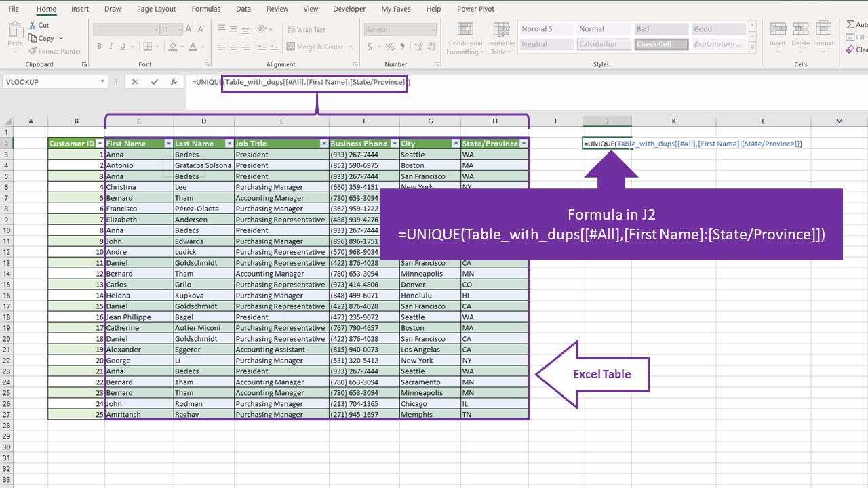Toggle Bold formatting
Viewport: 868px width, 488px height.
point(99,47)
